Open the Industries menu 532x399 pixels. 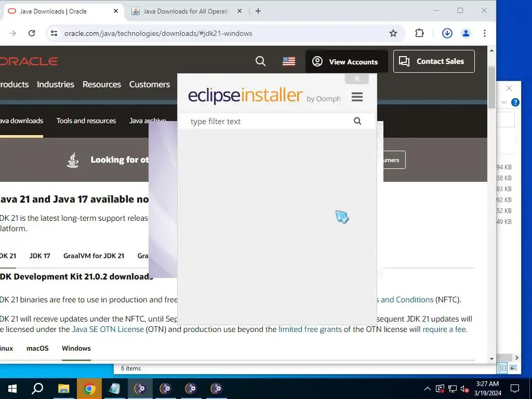tap(55, 84)
